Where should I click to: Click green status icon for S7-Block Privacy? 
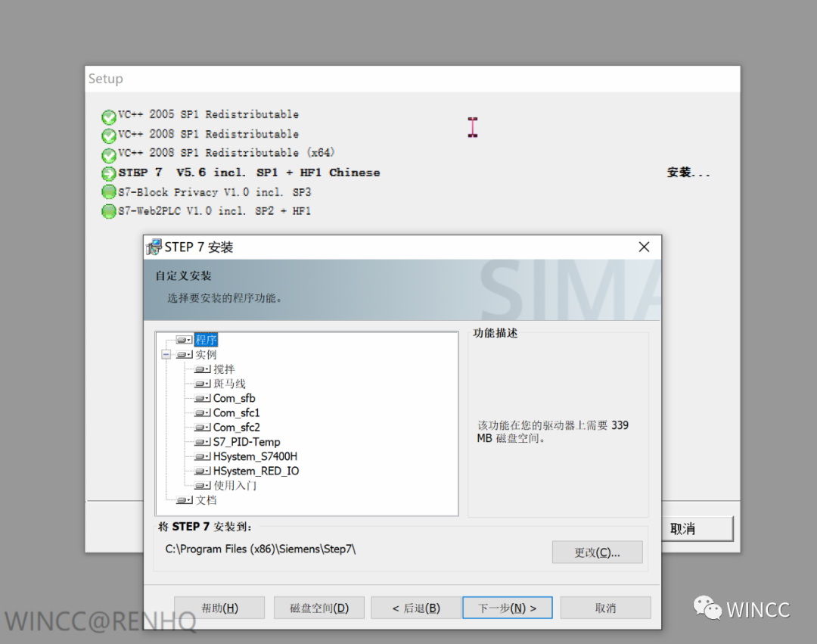108,192
